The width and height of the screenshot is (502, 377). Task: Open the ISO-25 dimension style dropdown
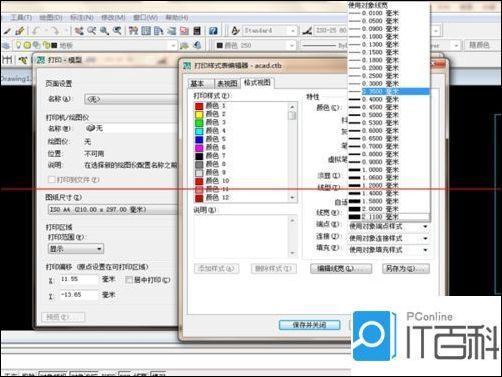coord(330,31)
